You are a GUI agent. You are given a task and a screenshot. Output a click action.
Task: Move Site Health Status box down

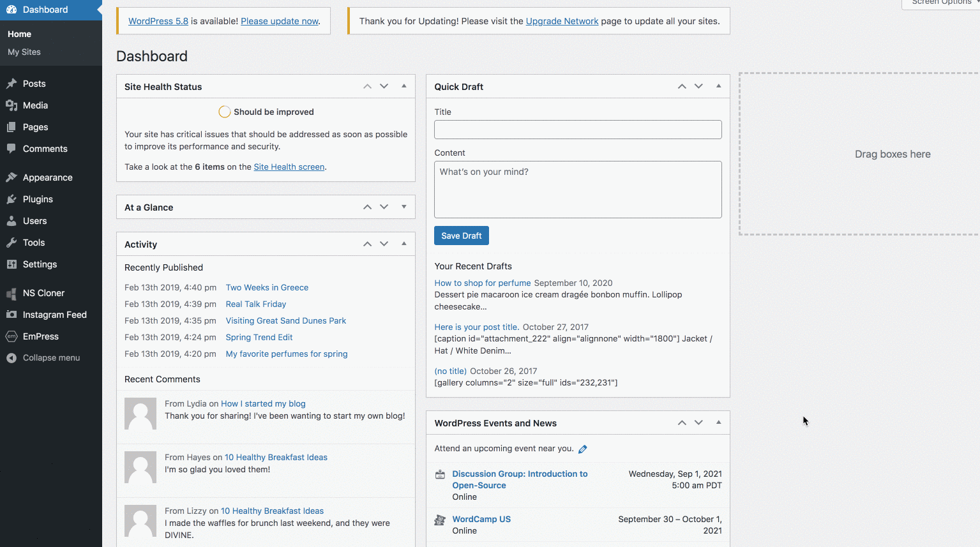coord(384,86)
